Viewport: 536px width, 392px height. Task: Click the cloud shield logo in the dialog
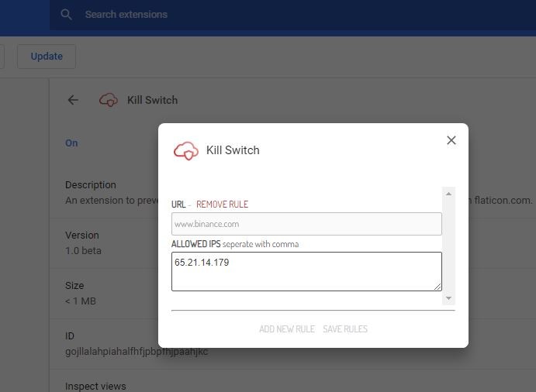pos(186,150)
